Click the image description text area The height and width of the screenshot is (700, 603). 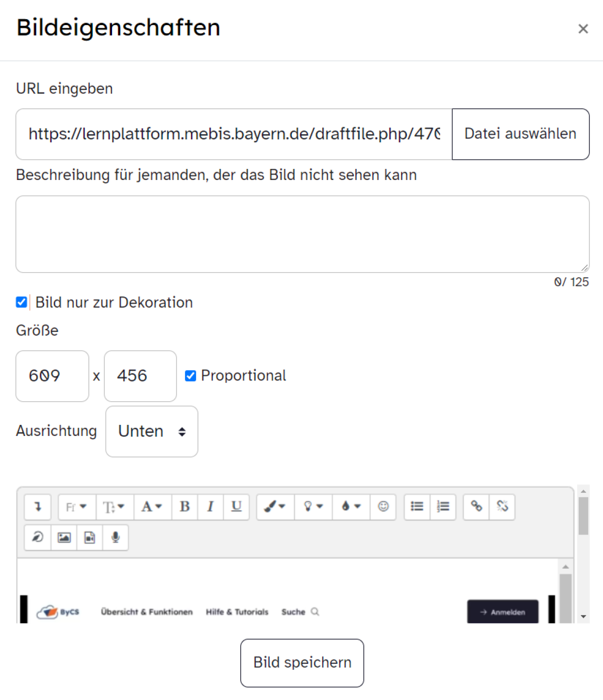click(x=303, y=234)
